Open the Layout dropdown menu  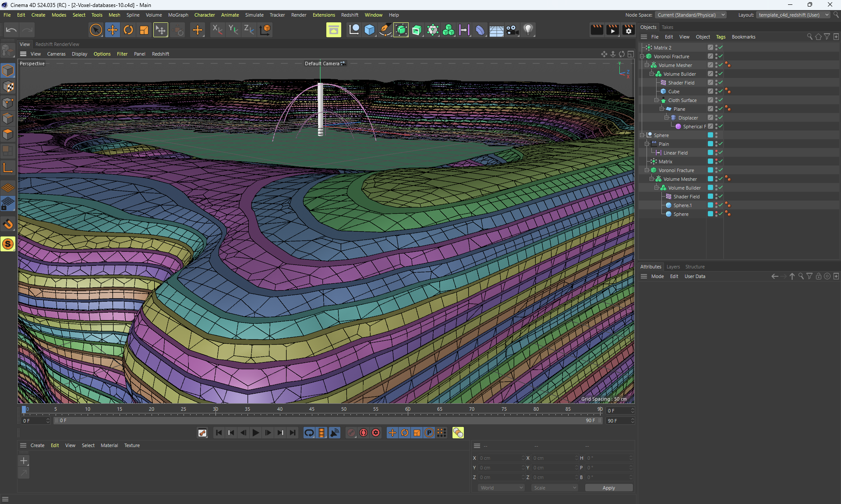793,15
